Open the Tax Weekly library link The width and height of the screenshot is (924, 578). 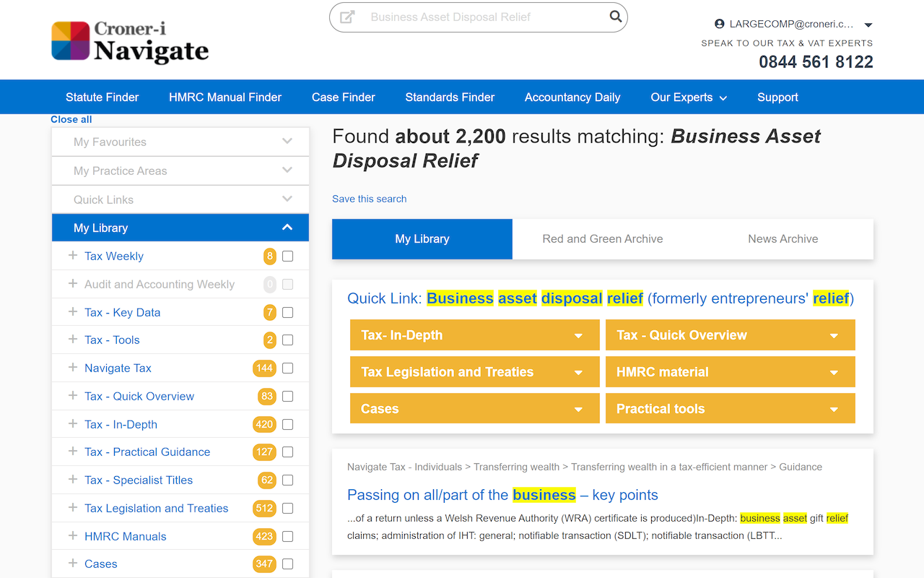(114, 256)
